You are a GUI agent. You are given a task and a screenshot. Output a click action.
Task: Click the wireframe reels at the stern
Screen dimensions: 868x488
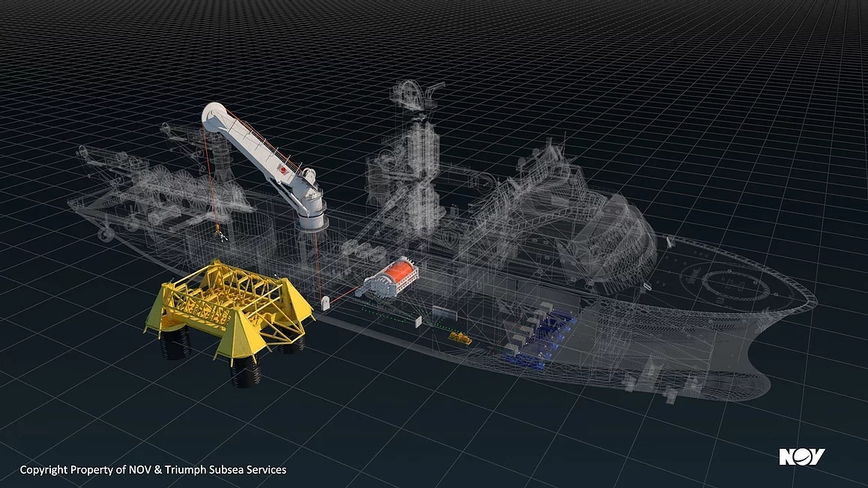[181, 187]
